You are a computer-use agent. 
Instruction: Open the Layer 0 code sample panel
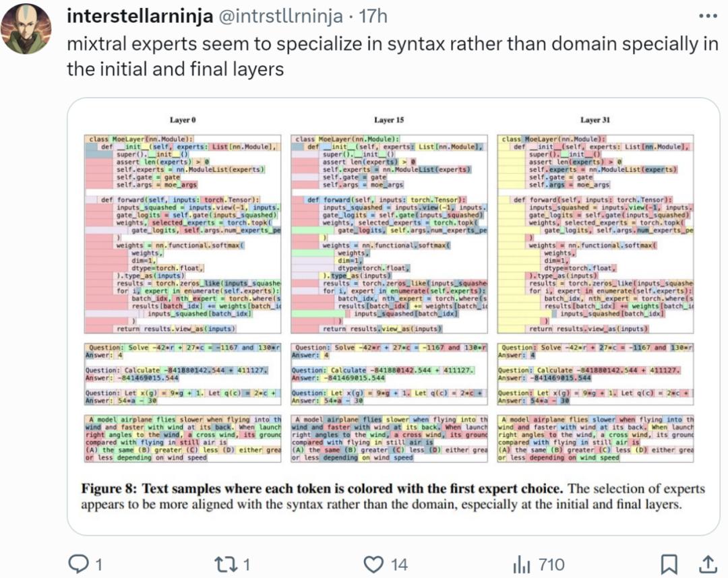click(x=183, y=234)
